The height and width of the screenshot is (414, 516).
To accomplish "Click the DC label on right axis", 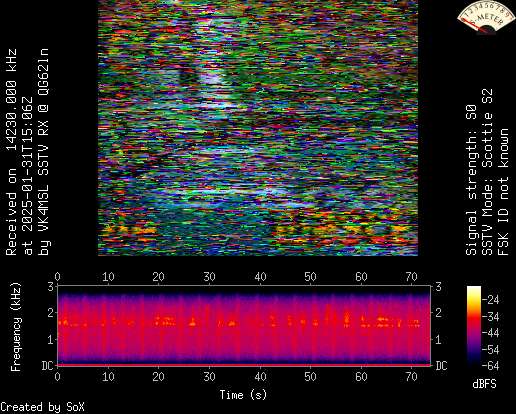I will [441, 366].
